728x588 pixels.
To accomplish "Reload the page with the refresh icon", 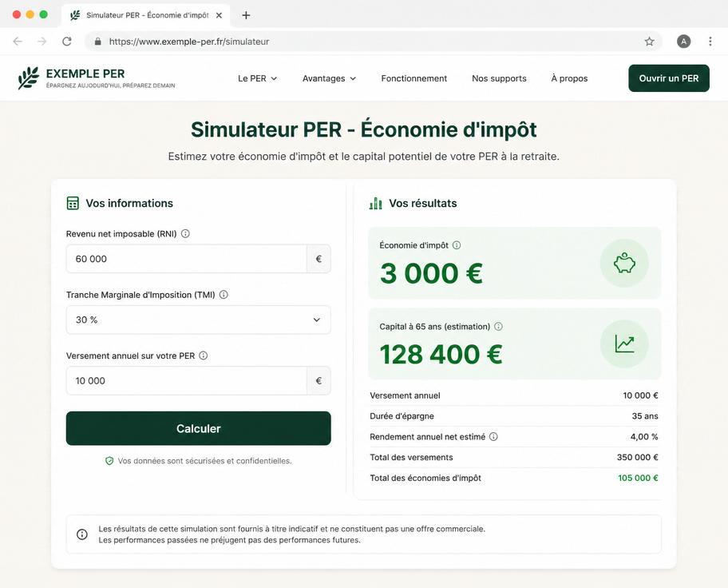I will pos(67,42).
